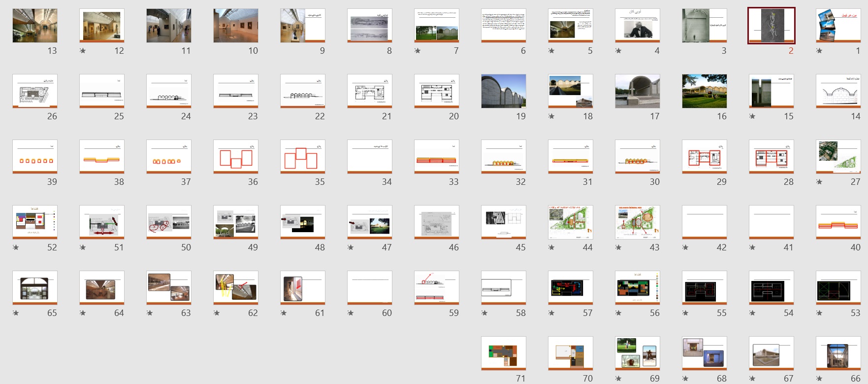The width and height of the screenshot is (868, 384).
Task: Select slide 13 gallery interior thumbnail
Action: [x=35, y=26]
